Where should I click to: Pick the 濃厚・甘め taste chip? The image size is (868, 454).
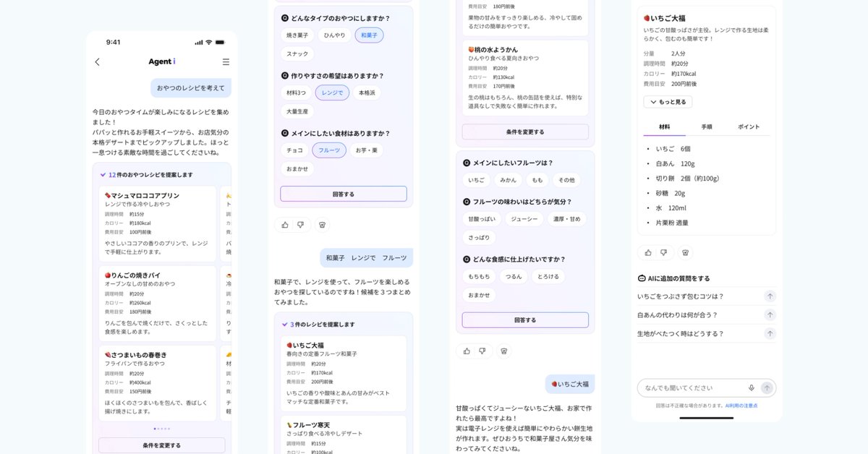tap(567, 219)
